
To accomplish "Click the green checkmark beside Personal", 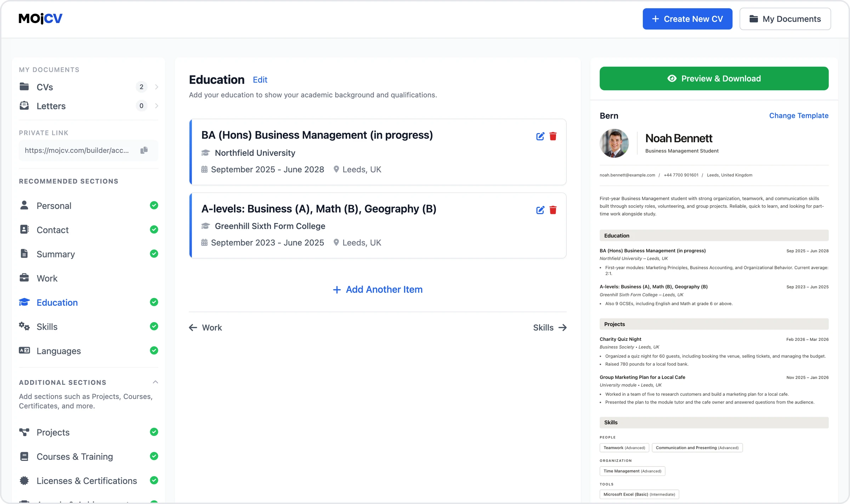I will pos(154,205).
